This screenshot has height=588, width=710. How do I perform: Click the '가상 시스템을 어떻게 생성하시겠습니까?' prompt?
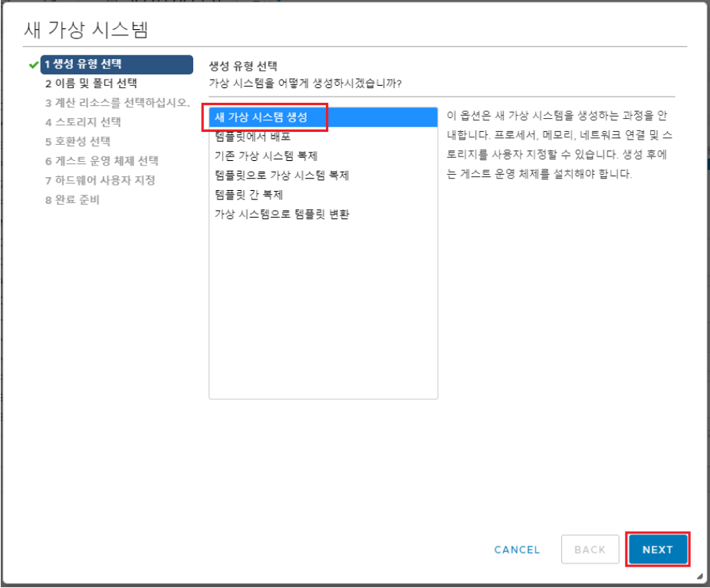tap(305, 84)
